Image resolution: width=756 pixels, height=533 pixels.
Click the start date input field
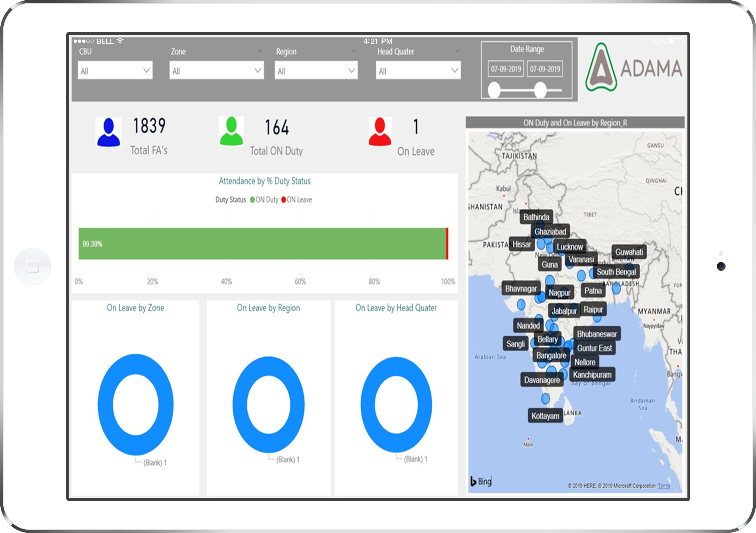tap(506, 69)
